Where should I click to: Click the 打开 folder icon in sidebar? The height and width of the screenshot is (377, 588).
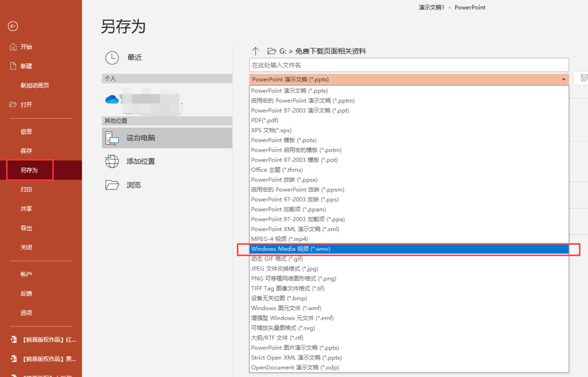tap(13, 104)
